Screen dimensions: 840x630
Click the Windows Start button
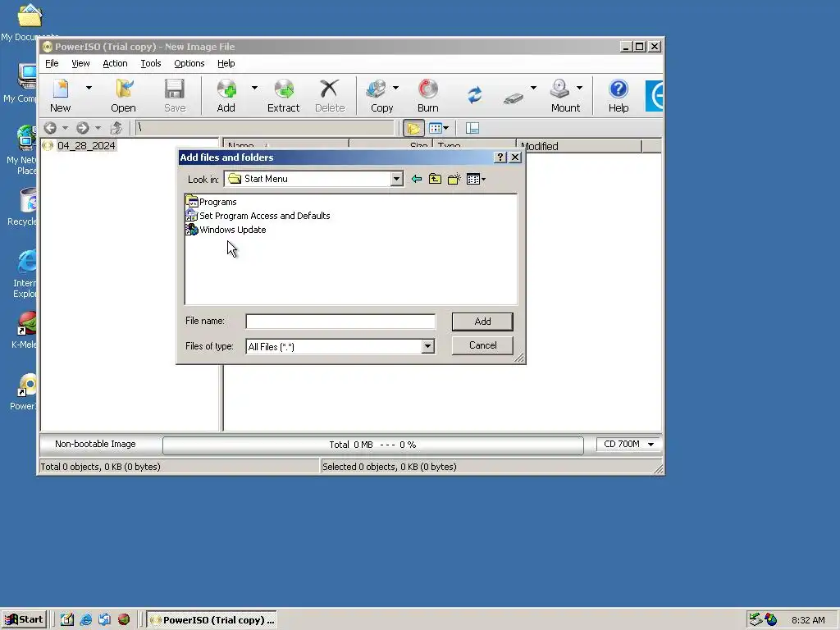pyautogui.click(x=24, y=620)
